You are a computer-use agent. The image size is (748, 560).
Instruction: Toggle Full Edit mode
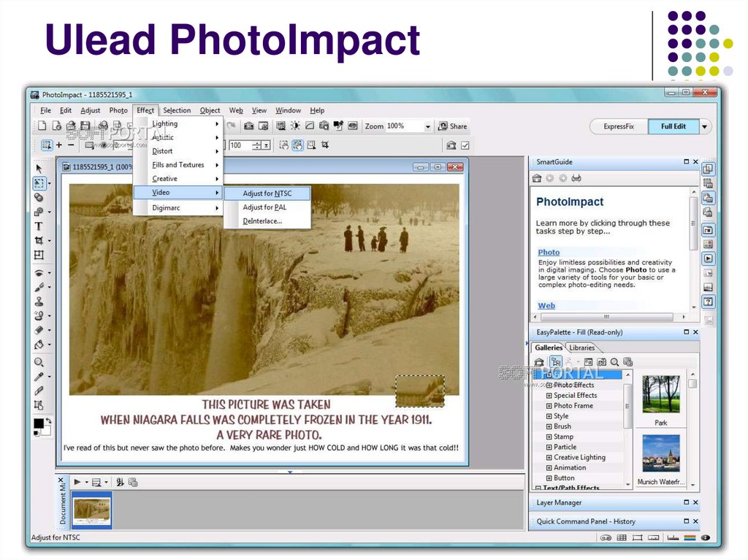coord(673,126)
